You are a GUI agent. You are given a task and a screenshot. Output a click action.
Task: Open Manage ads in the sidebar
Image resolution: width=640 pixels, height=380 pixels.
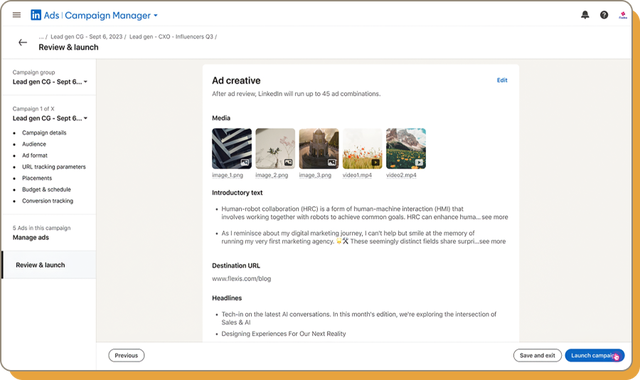coord(31,238)
